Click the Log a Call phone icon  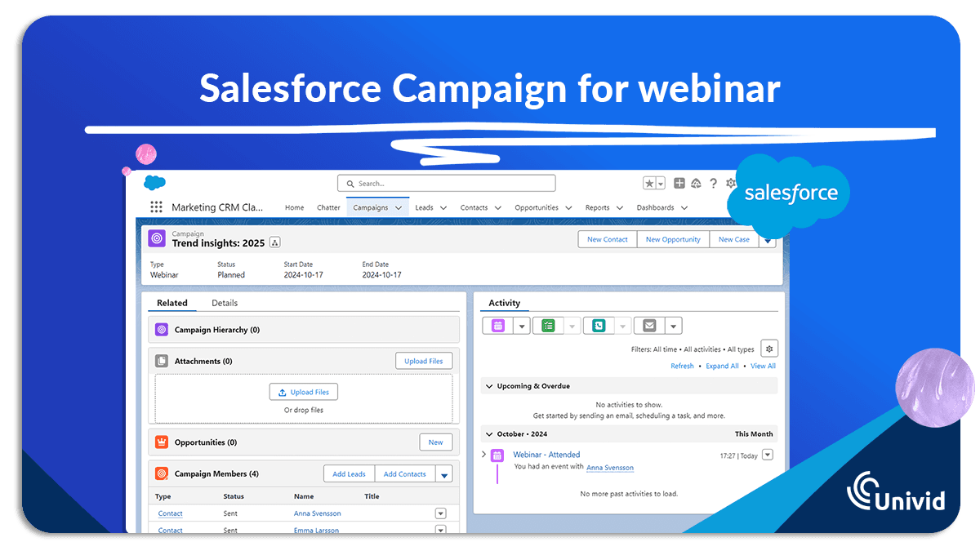[599, 326]
